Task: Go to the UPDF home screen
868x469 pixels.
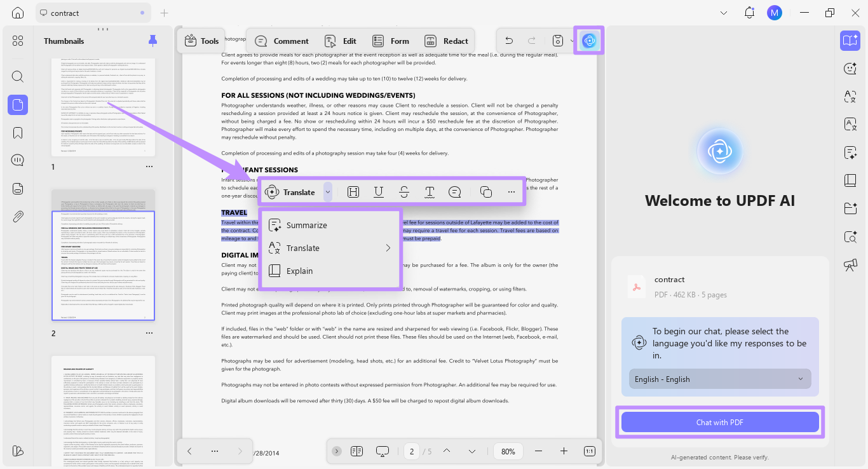Action: pyautogui.click(x=18, y=13)
